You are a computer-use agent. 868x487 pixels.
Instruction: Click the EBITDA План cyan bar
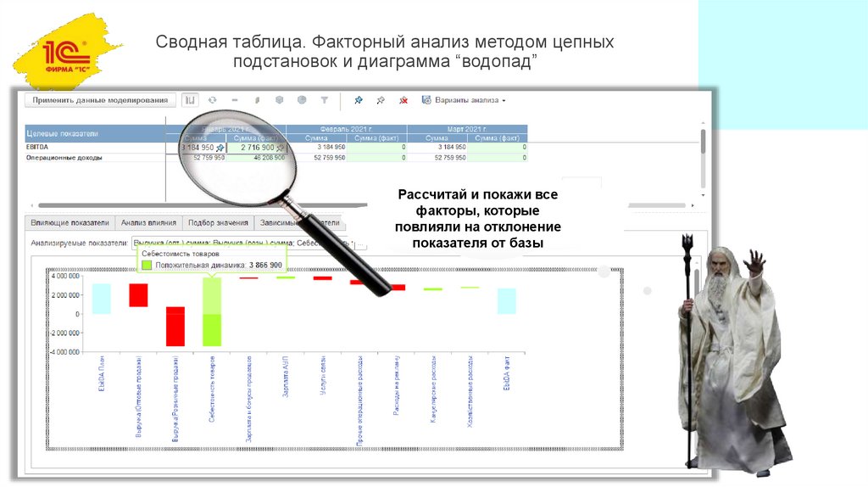(102, 299)
